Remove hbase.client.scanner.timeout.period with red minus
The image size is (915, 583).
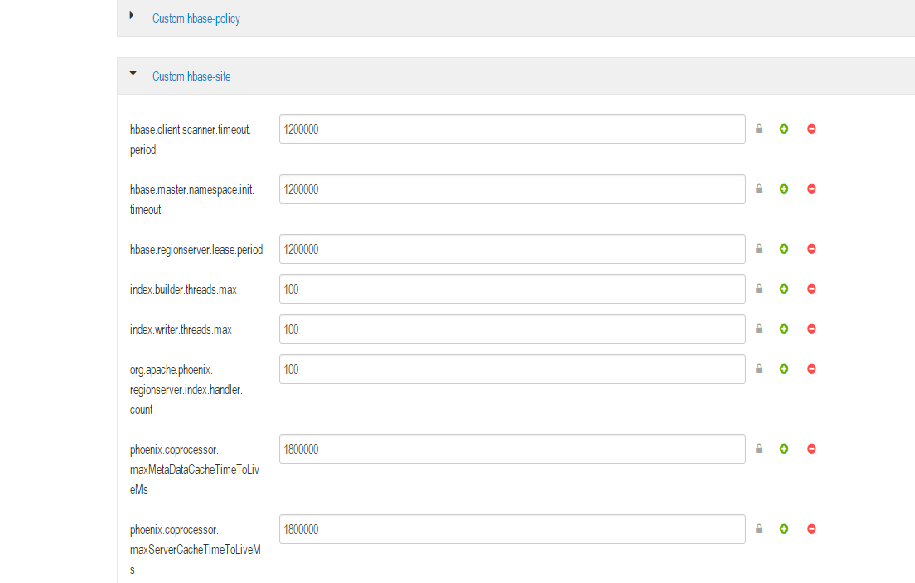click(x=811, y=129)
